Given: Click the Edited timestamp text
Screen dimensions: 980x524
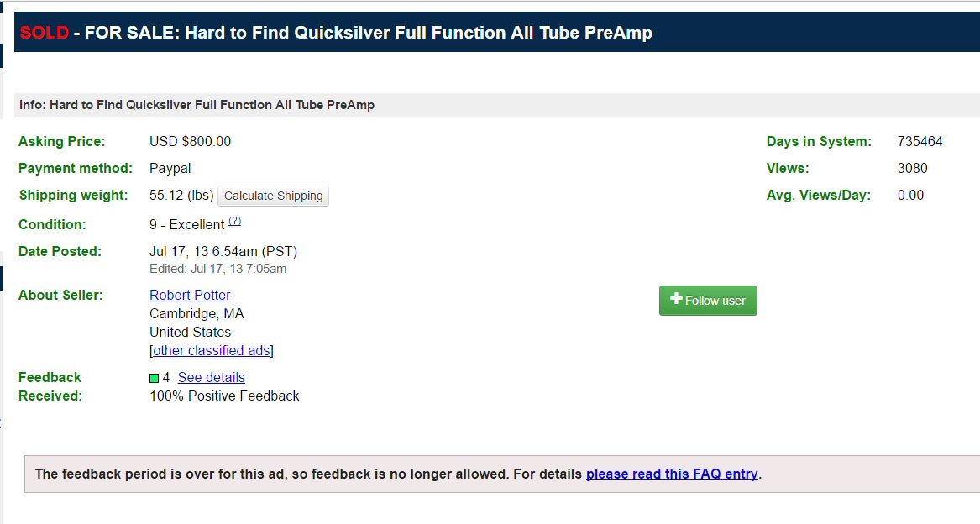Looking at the screenshot, I should click(x=217, y=269).
